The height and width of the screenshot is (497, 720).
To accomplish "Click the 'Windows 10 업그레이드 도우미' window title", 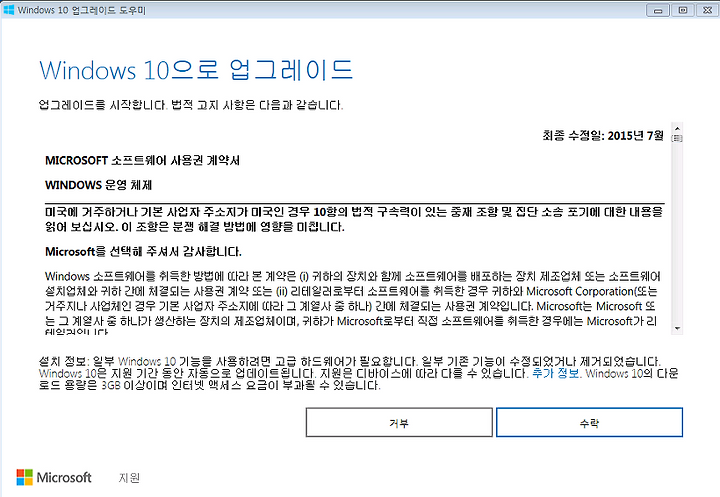I will (x=81, y=10).
